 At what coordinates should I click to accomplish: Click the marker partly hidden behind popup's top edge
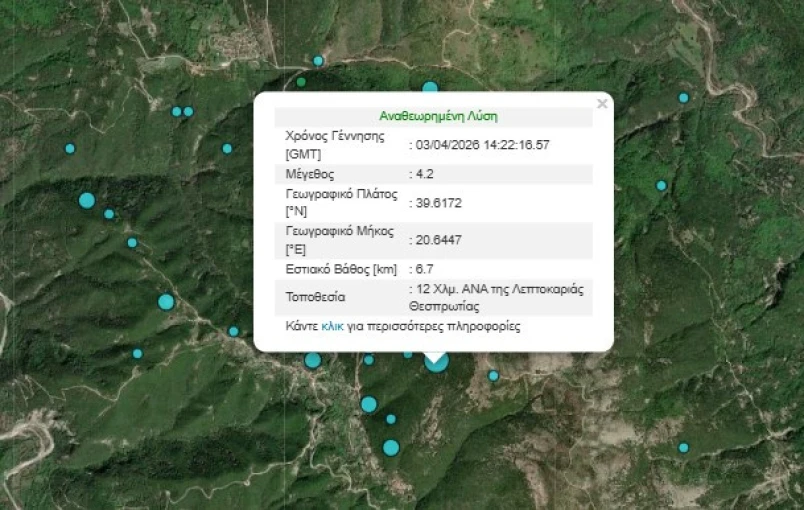click(430, 89)
